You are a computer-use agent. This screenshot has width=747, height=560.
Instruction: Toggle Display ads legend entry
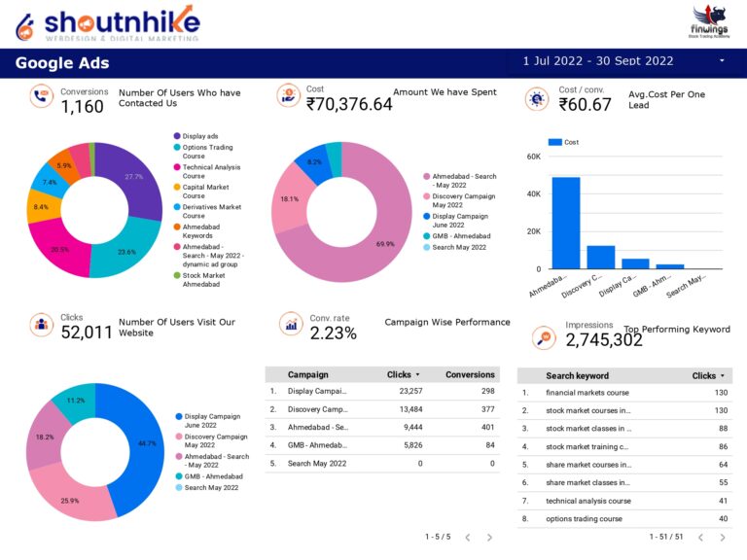pyautogui.click(x=199, y=136)
